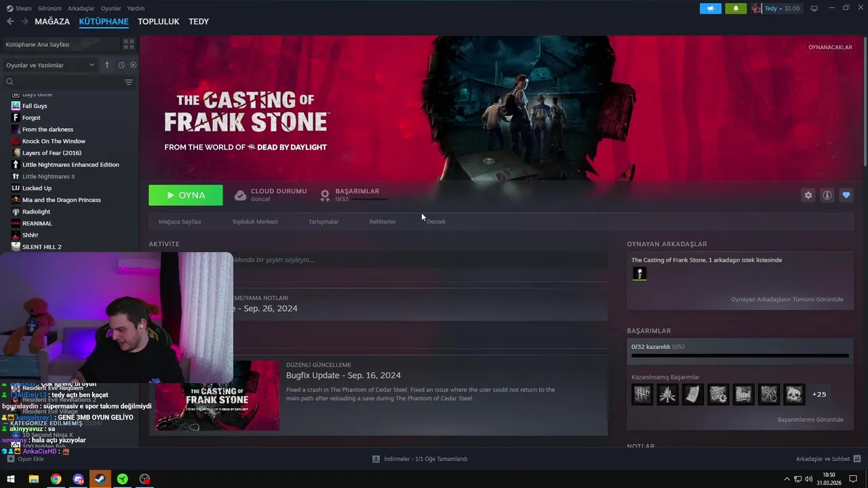
Task: Click the ready-to-play filter icon
Action: pos(133,65)
